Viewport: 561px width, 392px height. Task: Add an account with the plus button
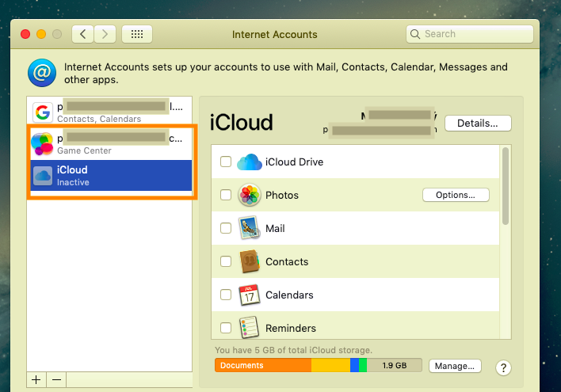pos(36,380)
